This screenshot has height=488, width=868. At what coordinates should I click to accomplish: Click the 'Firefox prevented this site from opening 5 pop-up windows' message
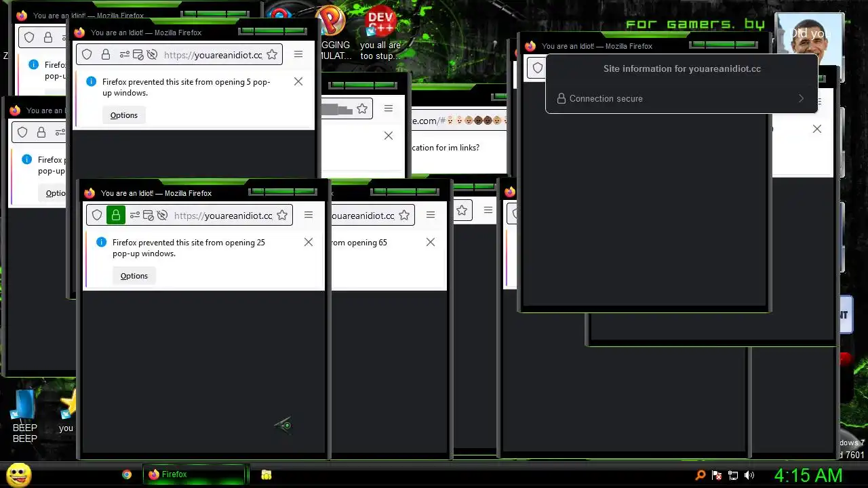pos(186,87)
